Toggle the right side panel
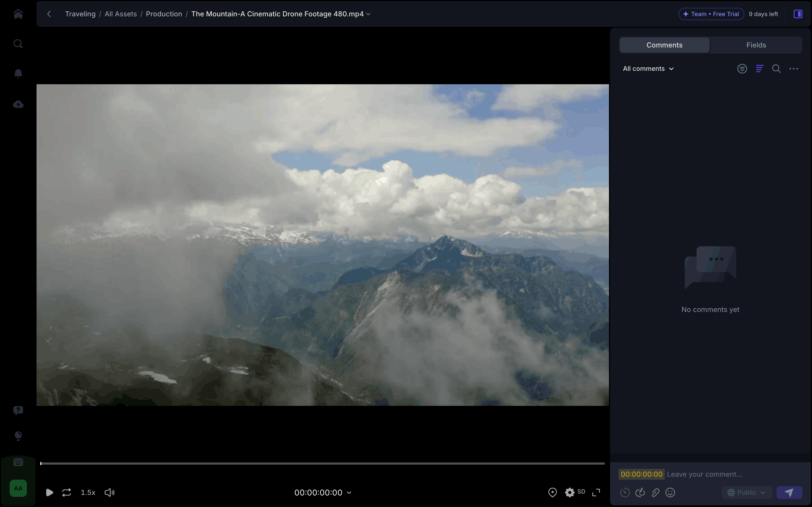Screen dimensions: 812x507 pyautogui.click(x=798, y=14)
